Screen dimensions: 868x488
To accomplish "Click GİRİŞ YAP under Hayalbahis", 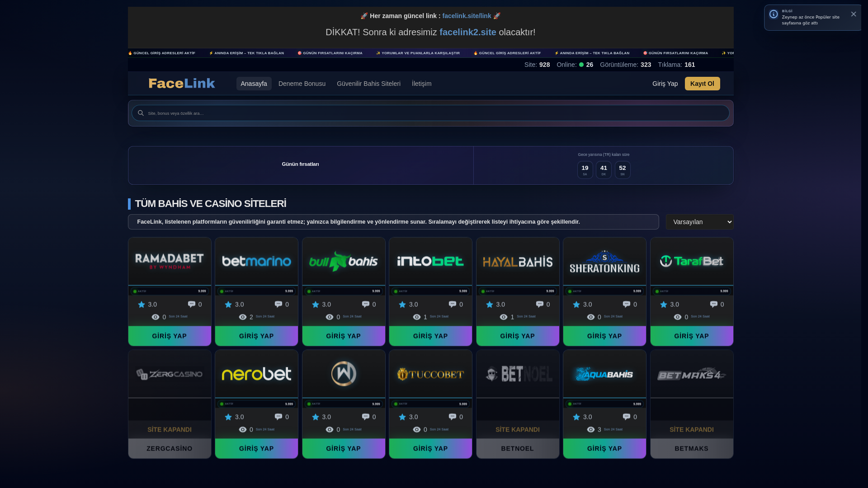I will [518, 336].
